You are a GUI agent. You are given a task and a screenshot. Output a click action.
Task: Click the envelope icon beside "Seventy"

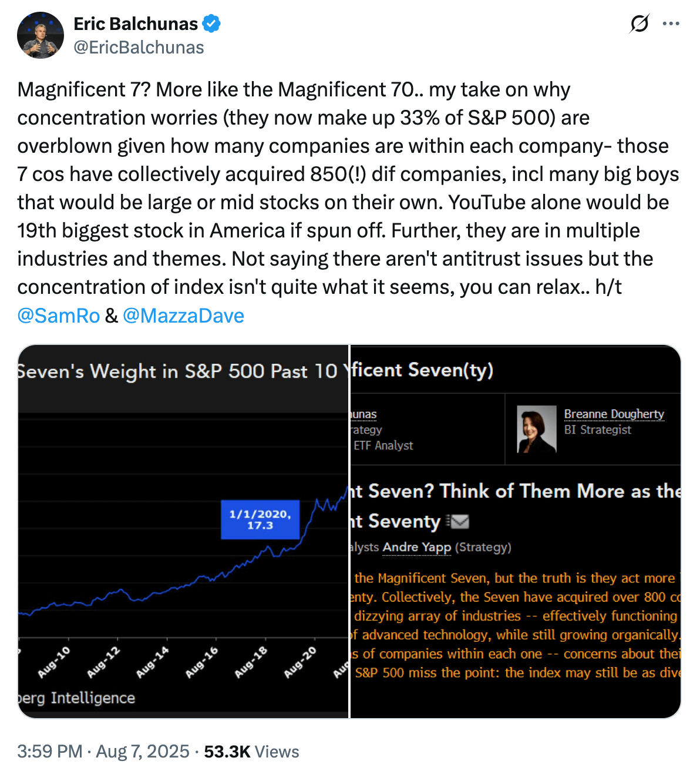[458, 521]
